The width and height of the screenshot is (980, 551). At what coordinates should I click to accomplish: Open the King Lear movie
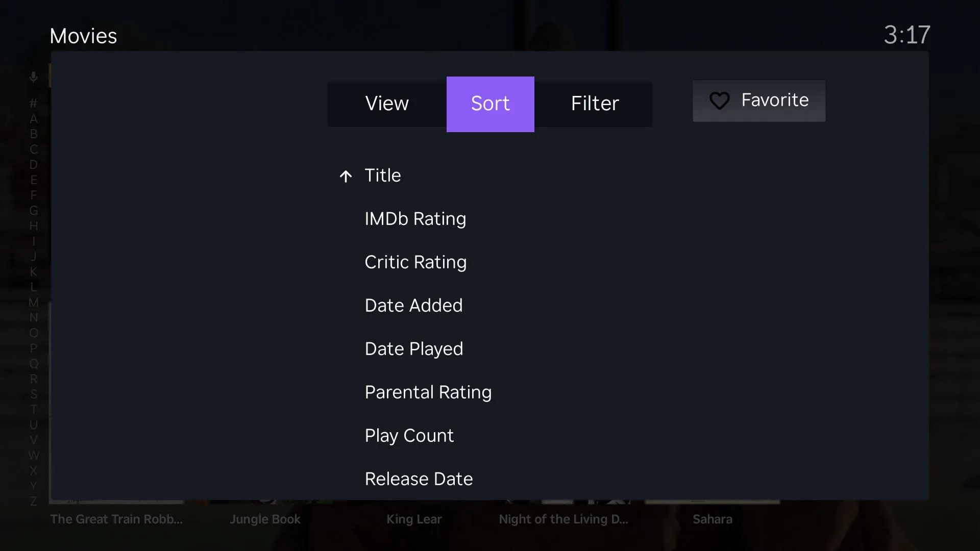[x=414, y=519]
